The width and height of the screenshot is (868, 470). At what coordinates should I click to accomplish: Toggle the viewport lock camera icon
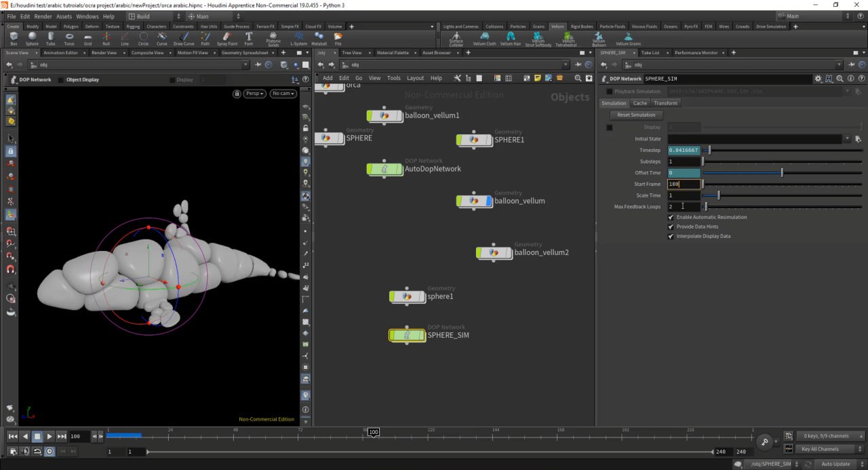point(237,94)
